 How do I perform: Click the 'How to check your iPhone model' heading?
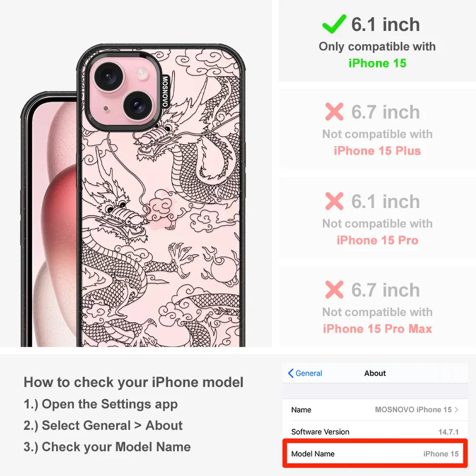(134, 382)
